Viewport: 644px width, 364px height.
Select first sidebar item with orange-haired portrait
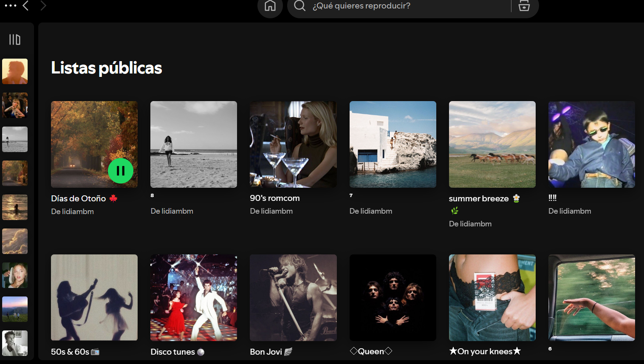pyautogui.click(x=15, y=71)
